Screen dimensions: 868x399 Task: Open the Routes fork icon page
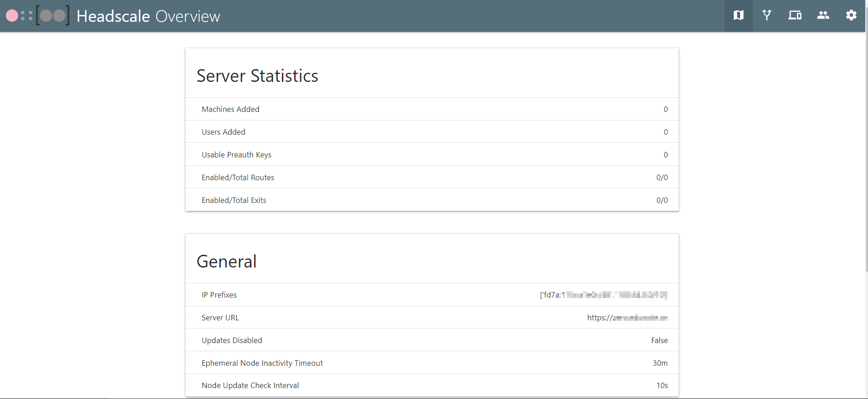click(x=766, y=15)
